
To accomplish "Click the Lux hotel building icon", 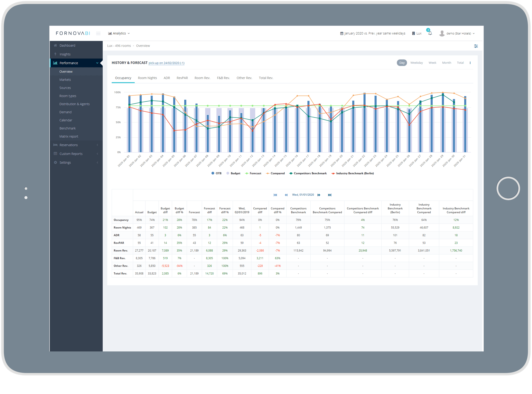I will [413, 33].
